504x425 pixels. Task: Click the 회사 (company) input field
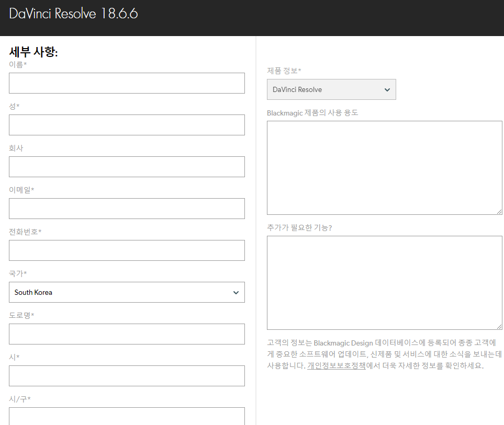(127, 167)
